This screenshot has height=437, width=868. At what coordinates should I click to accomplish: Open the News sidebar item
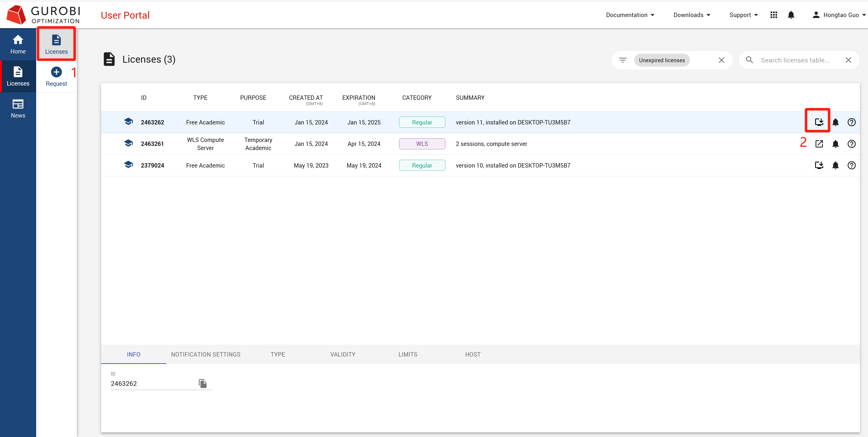pyautogui.click(x=18, y=108)
